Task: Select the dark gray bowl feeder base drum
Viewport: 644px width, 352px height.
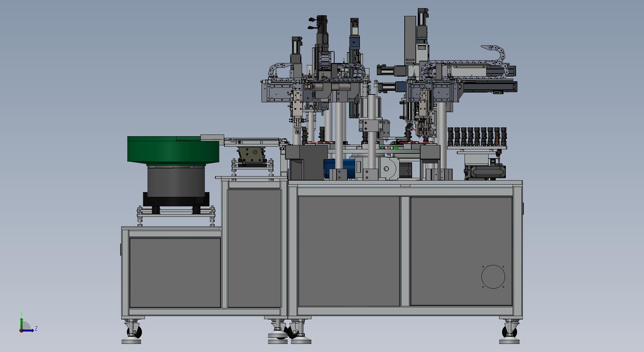Action: tap(176, 180)
